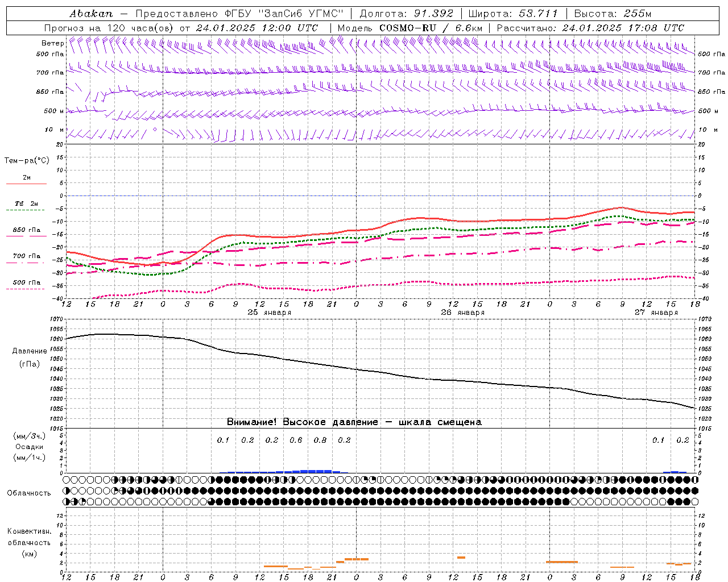Click the "Давление" pressure panel label
728x582 pixels.
tap(29, 351)
